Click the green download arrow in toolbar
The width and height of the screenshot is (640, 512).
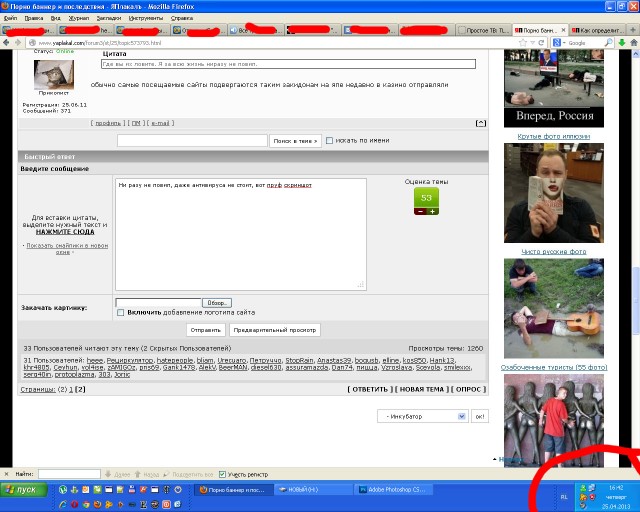(x=619, y=43)
